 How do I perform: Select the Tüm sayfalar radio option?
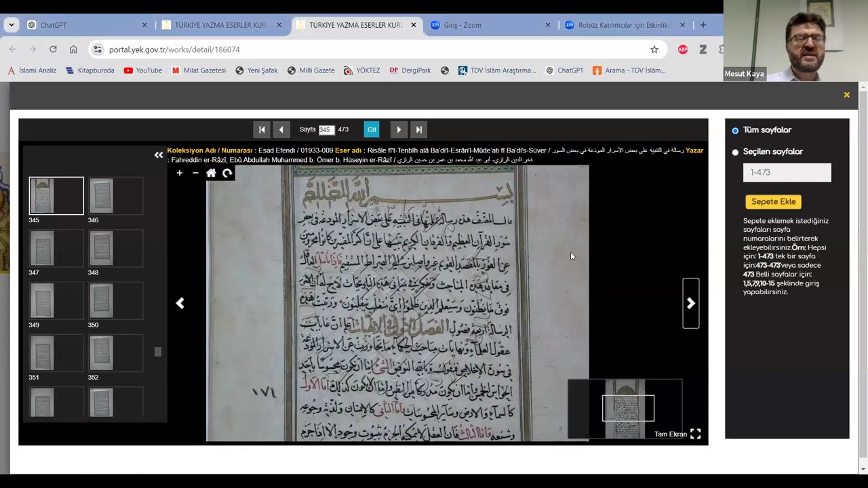(x=735, y=131)
